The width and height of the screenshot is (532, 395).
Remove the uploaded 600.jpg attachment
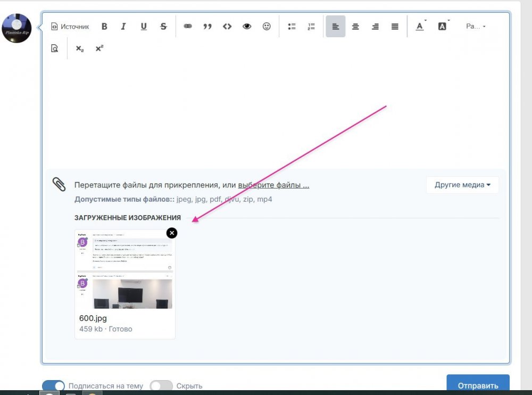point(172,233)
